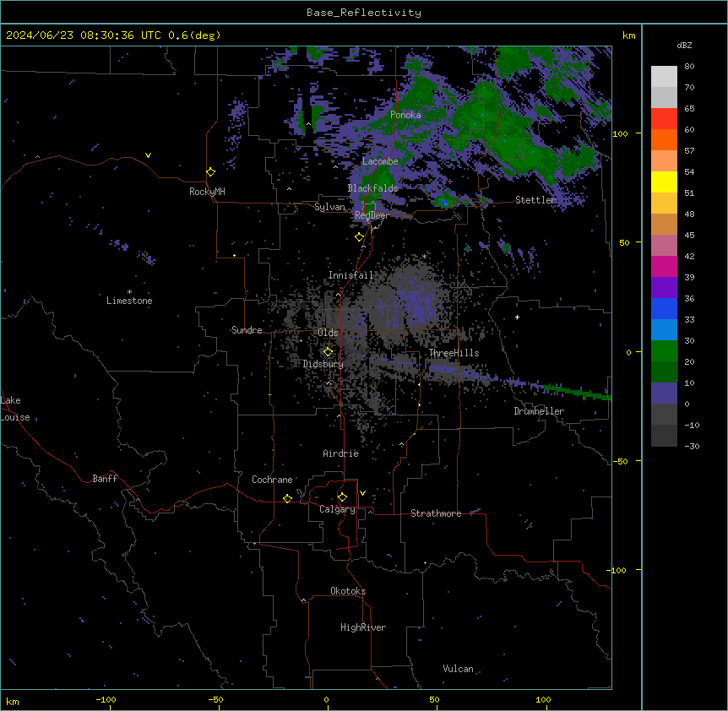Image resolution: width=728 pixels, height=711 pixels.
Task: Click the 50 tick on right axis
Action: 624,242
